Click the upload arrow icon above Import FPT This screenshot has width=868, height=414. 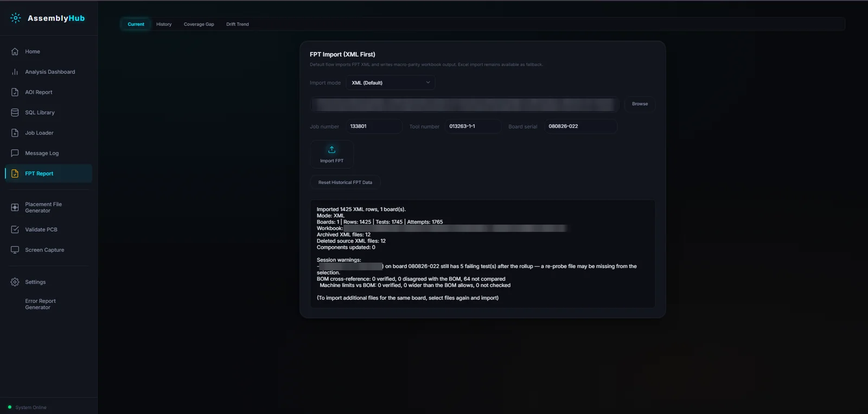(x=332, y=150)
